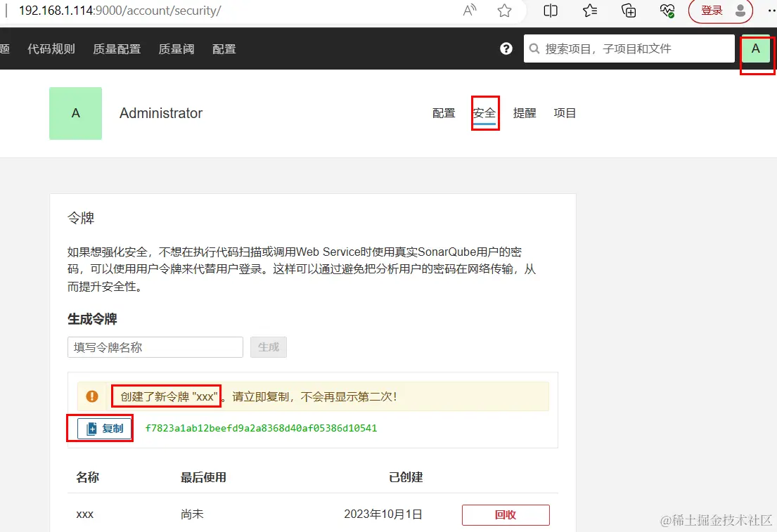Click the 尚未 last-used cell

pyautogui.click(x=192, y=514)
